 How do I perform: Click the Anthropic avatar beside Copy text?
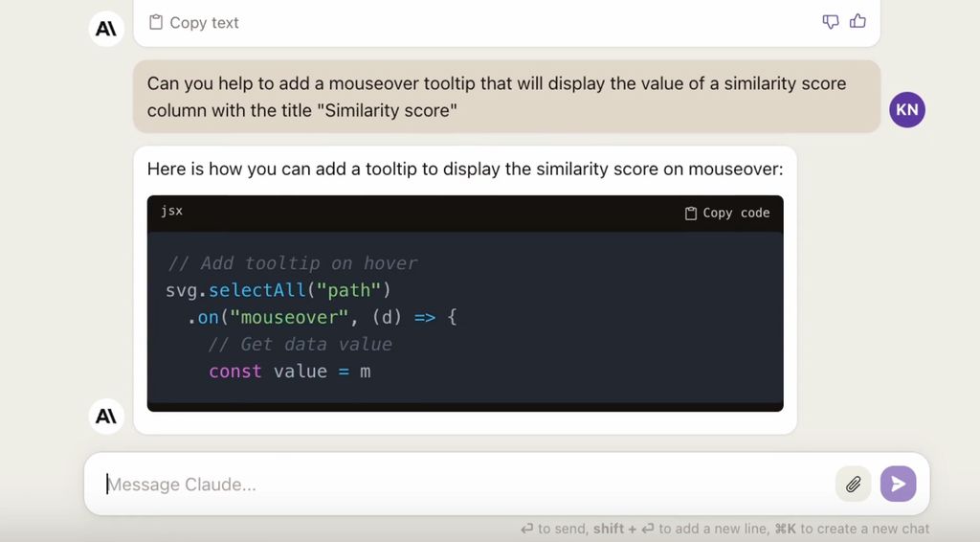pyautogui.click(x=107, y=29)
